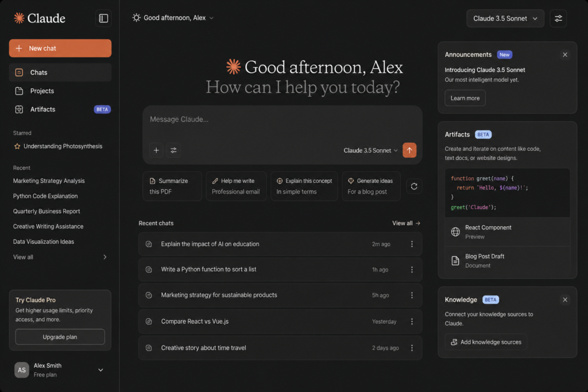Viewport: 588px width, 392px height.
Task: Click the New badge in Announcements
Action: tap(504, 55)
